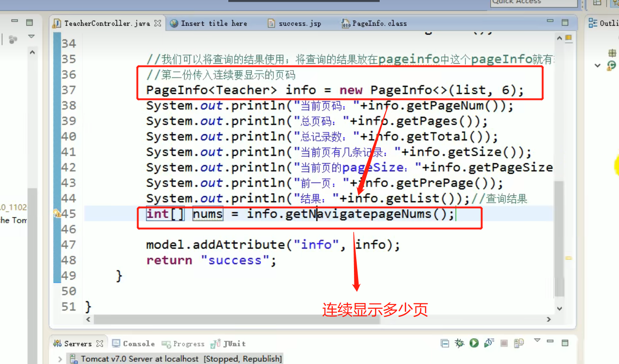Click horizontal scrollbar right arrow in editor
619x364 pixels.
click(x=548, y=320)
